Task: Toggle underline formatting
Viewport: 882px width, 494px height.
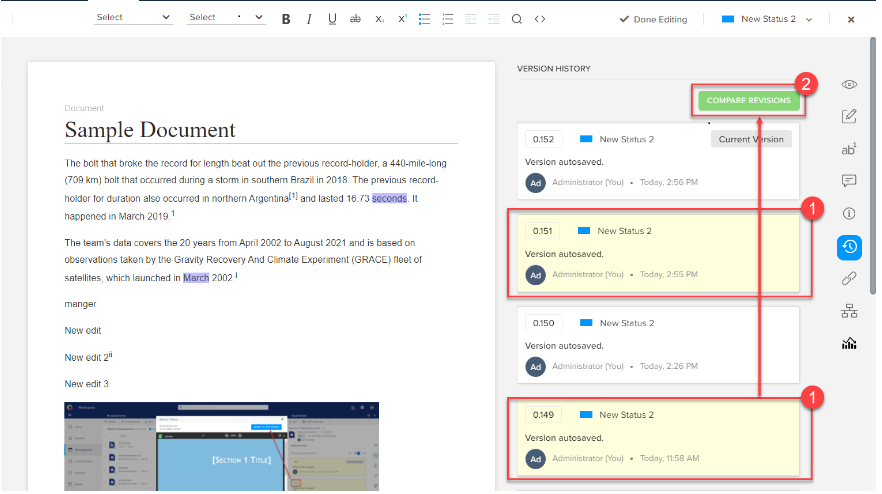Action: point(332,19)
